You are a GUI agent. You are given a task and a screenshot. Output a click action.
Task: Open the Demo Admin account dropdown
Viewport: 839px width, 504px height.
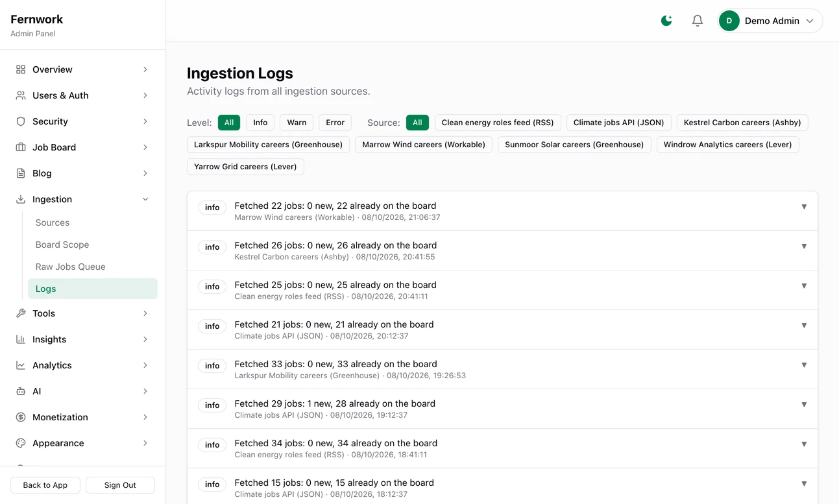pyautogui.click(x=770, y=21)
